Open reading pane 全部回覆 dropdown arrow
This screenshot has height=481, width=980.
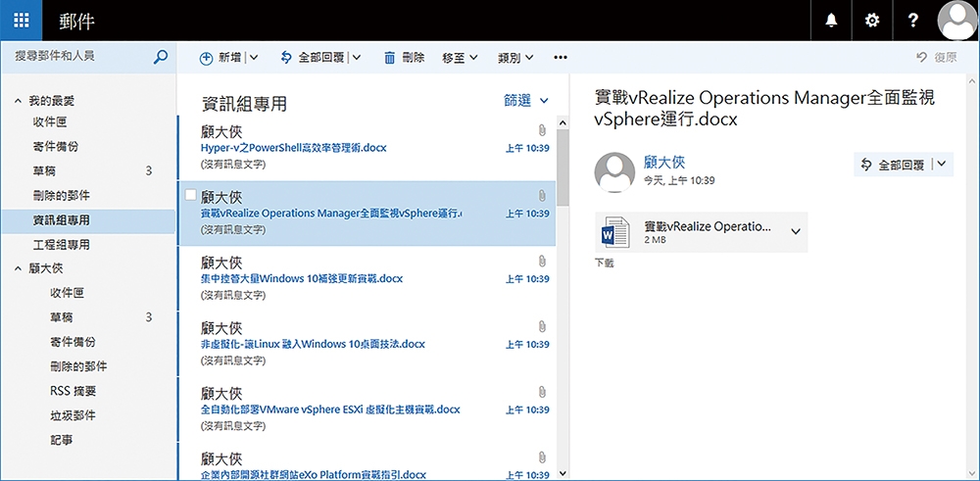coord(943,165)
